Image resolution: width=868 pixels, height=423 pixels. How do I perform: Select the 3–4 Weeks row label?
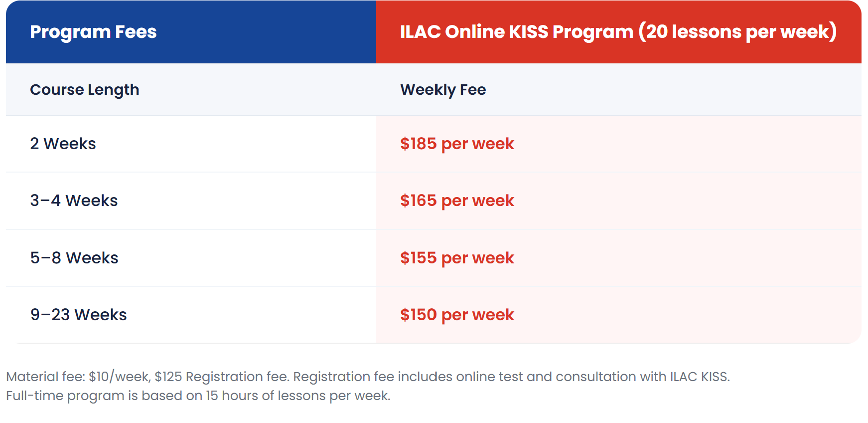coord(74,201)
